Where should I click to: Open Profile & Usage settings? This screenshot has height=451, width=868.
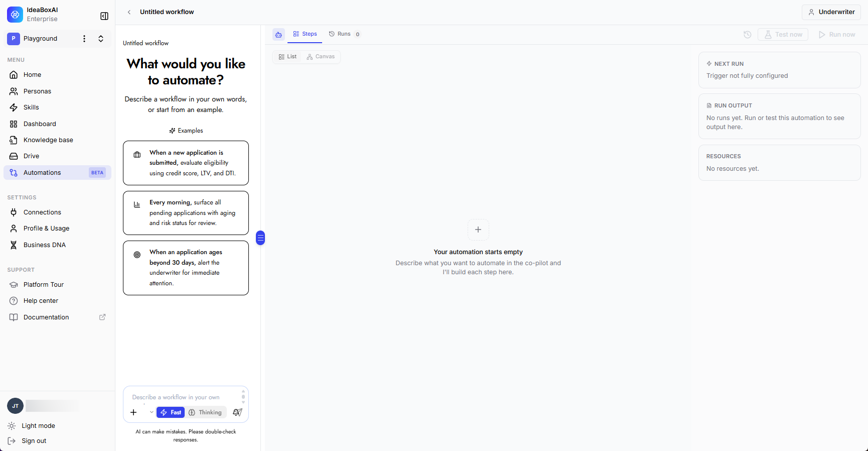(x=57, y=229)
